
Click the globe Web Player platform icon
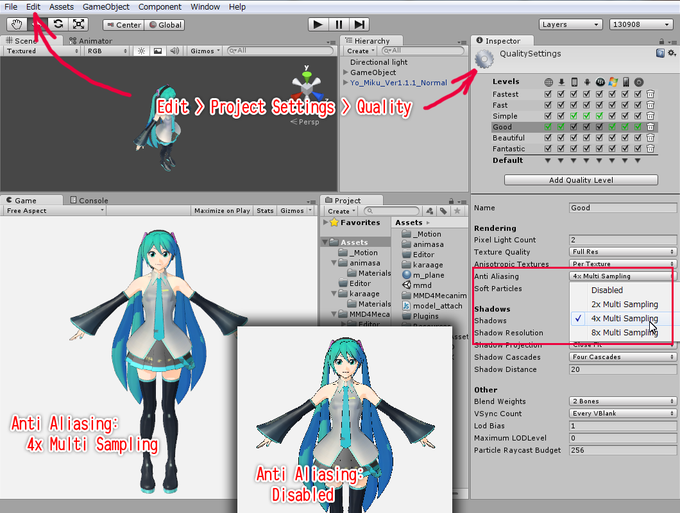pos(549,82)
